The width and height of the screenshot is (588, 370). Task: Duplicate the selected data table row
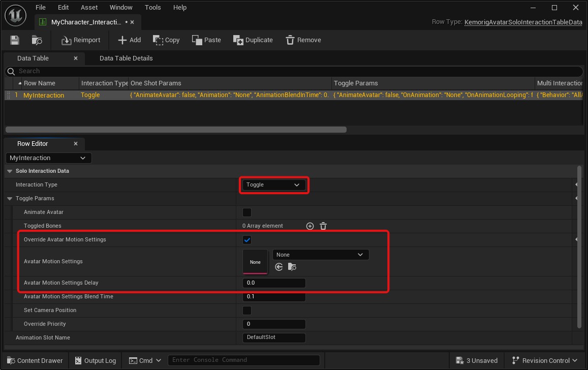(253, 40)
